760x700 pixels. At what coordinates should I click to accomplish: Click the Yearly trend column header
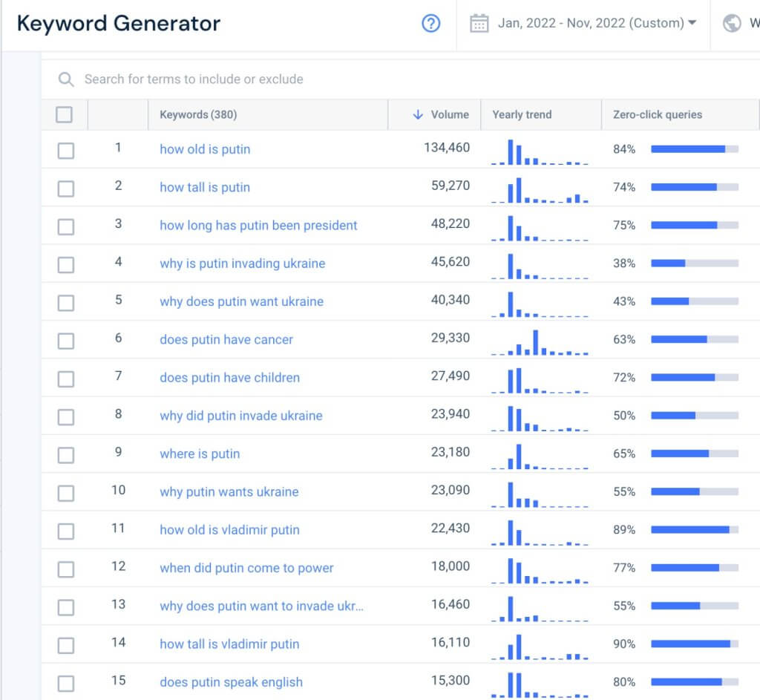coord(522,114)
